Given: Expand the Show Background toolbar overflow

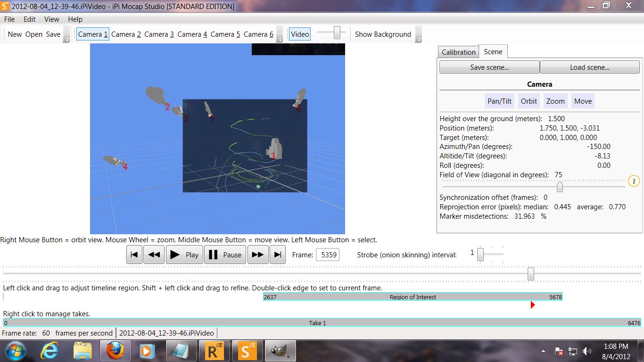Looking at the screenshot, I should pos(418,34).
